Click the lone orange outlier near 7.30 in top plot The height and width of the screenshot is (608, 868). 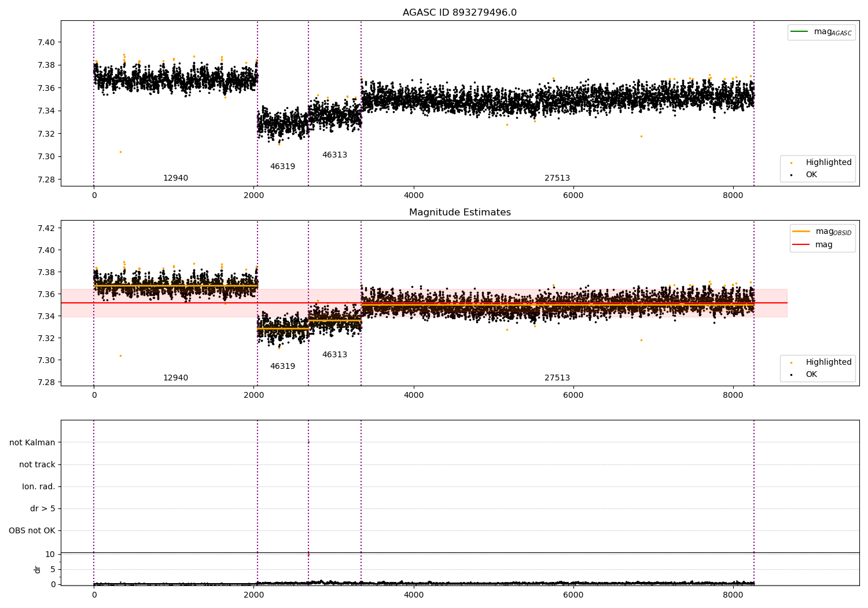(x=120, y=152)
